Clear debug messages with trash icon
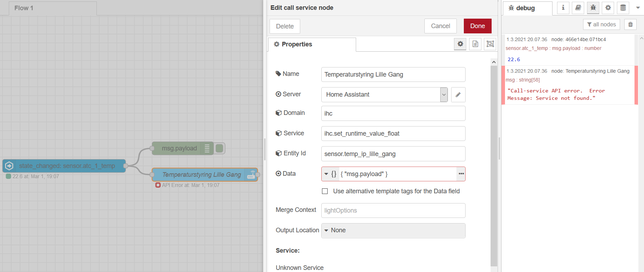This screenshot has width=644, height=272. (630, 24)
